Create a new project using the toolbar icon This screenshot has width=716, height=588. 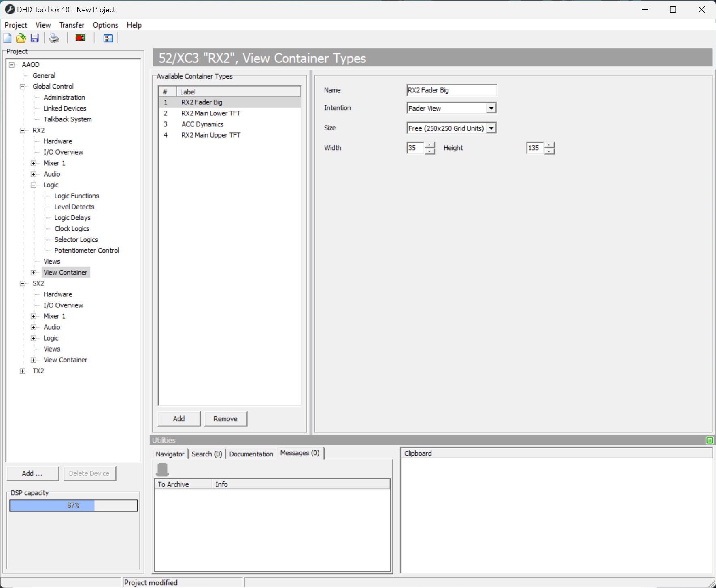point(7,38)
